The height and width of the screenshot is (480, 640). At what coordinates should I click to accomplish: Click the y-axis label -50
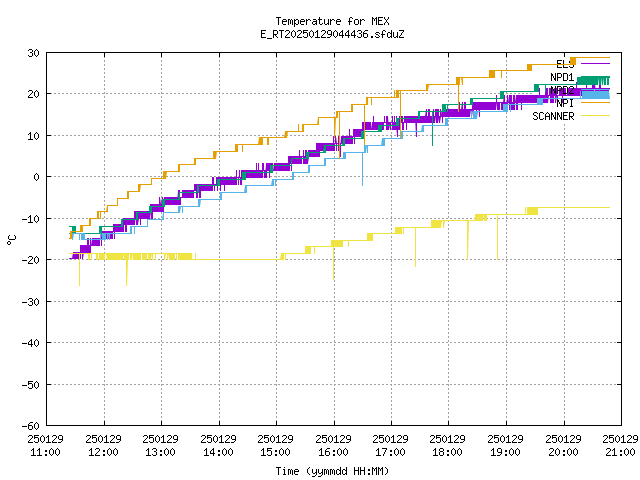point(31,384)
